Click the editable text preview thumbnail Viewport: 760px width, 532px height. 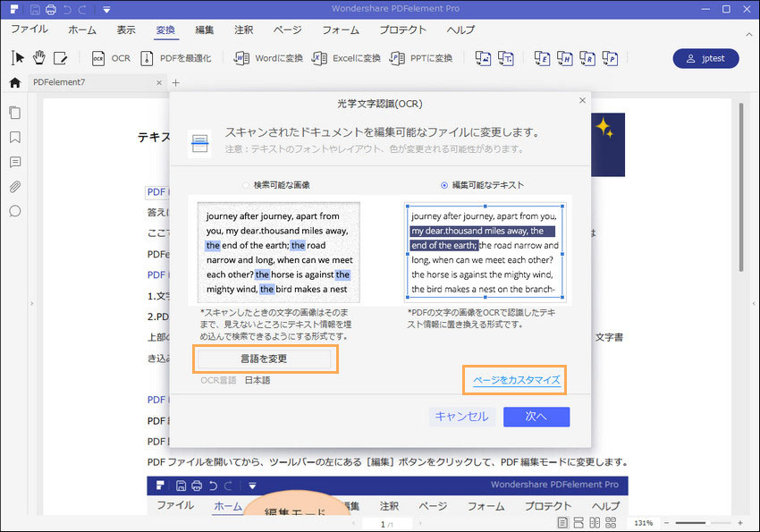tap(485, 252)
